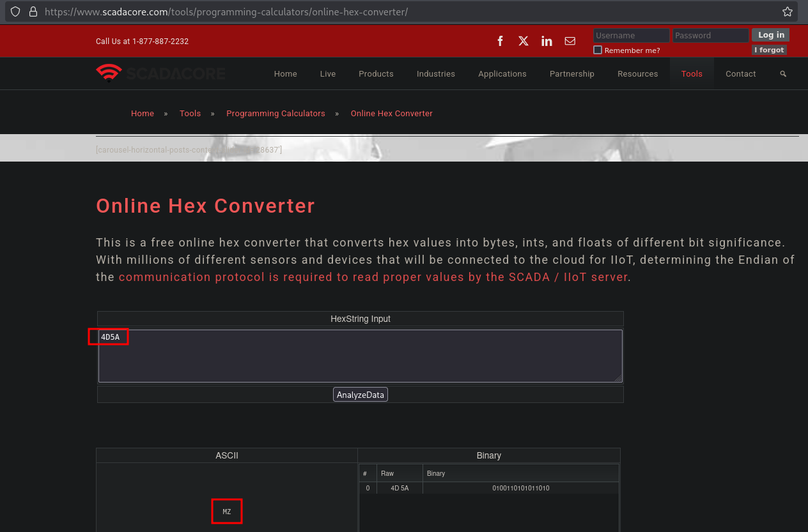The image size is (808, 532).
Task: Open the Products menu item
Action: pos(376,74)
